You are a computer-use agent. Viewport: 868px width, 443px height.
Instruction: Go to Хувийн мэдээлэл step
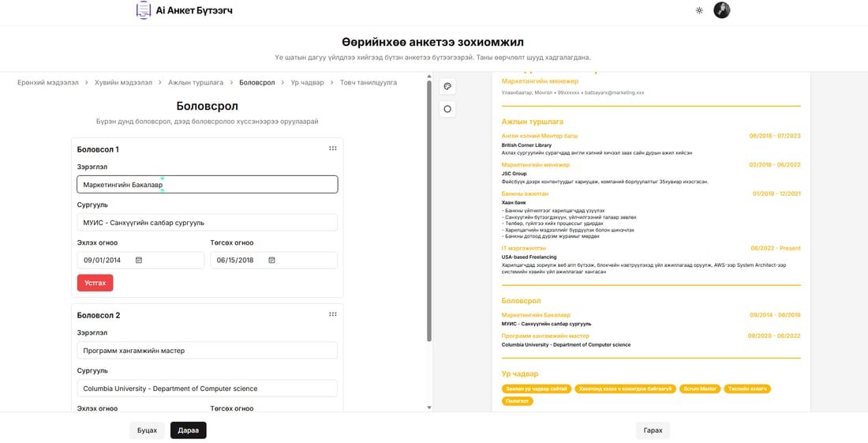pos(123,82)
